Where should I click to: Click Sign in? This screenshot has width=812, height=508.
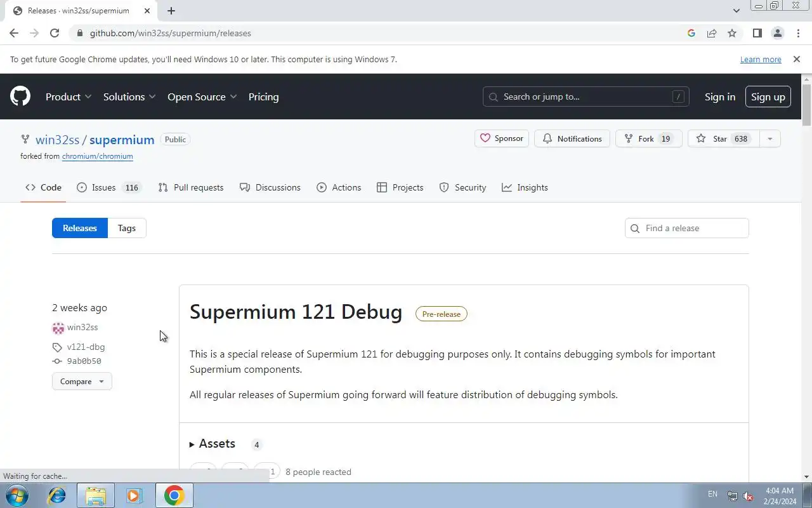pos(720,97)
